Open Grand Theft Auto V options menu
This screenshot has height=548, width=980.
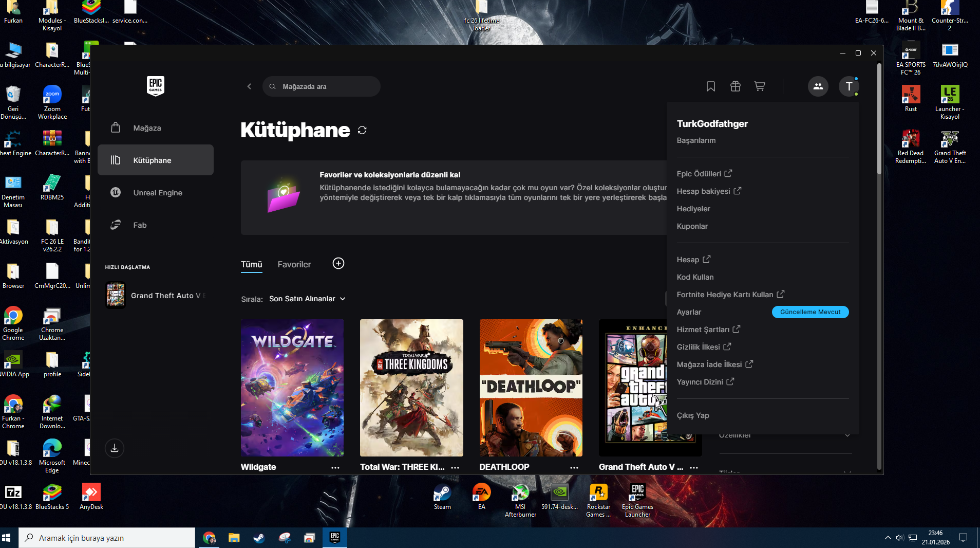point(694,467)
